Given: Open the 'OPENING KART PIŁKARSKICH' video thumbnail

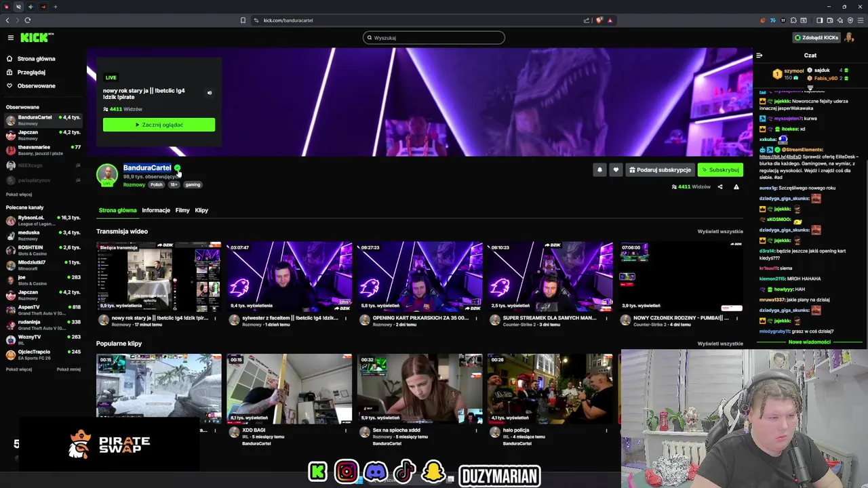Looking at the screenshot, I should pos(420,277).
